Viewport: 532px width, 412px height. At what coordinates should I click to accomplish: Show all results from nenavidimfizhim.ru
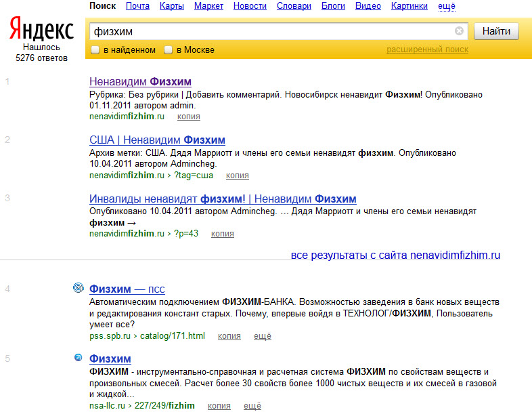point(395,255)
